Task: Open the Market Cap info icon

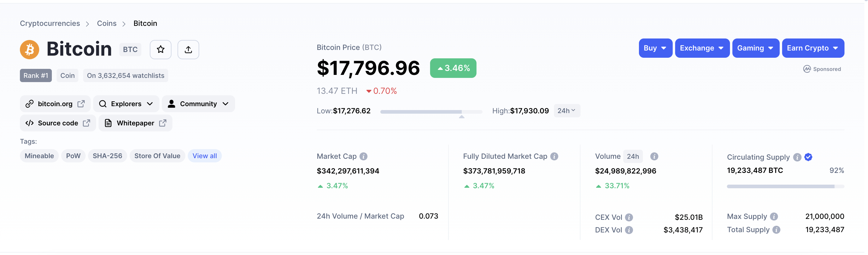Action: click(x=363, y=156)
